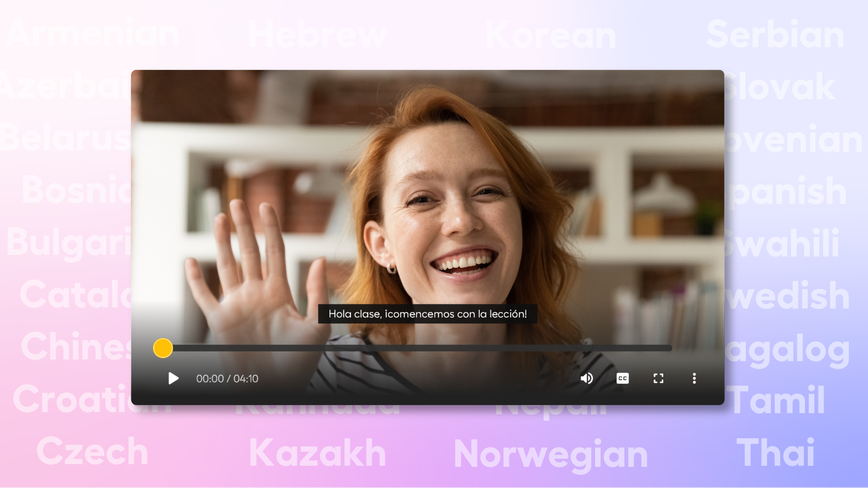
Task: Select Thai from the language list
Action: 775,452
